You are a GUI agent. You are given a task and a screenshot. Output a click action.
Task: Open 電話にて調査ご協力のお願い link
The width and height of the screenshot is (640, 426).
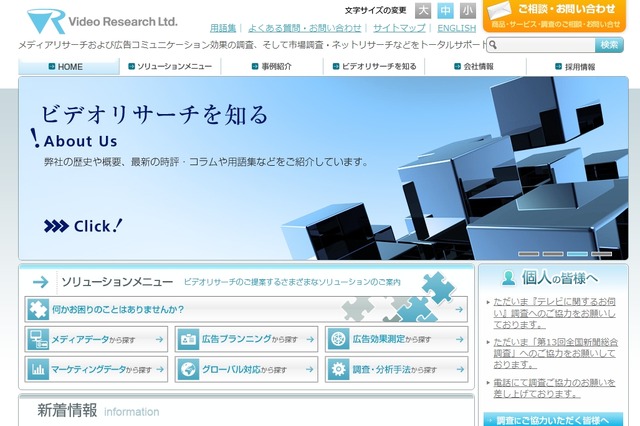pos(554,388)
